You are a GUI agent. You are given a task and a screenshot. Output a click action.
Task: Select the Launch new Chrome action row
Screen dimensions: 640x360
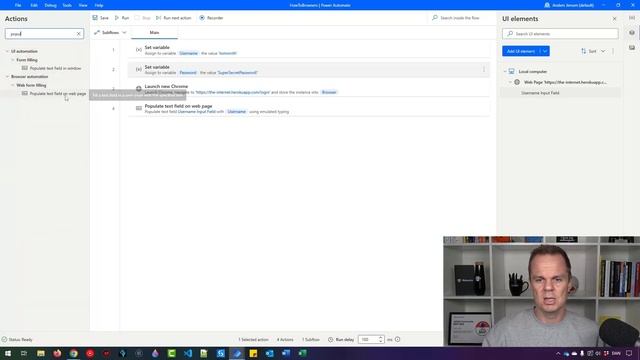click(309, 89)
